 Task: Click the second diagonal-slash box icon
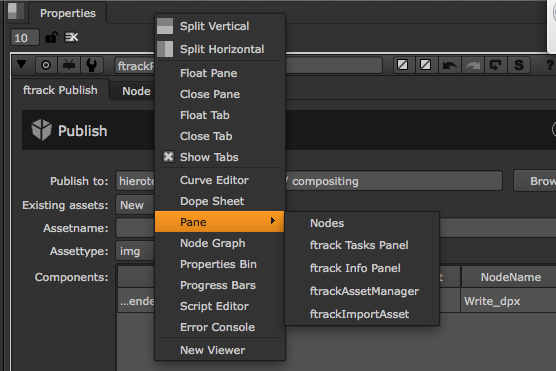click(x=426, y=65)
